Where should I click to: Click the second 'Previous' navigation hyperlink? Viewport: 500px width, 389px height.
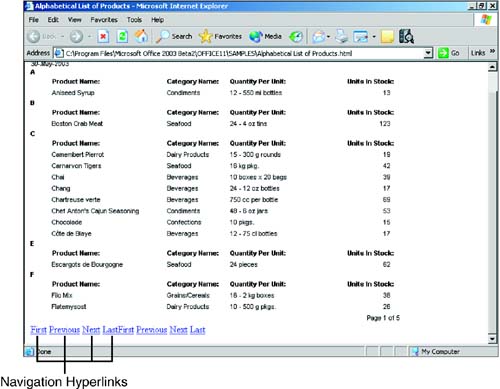coord(152,330)
